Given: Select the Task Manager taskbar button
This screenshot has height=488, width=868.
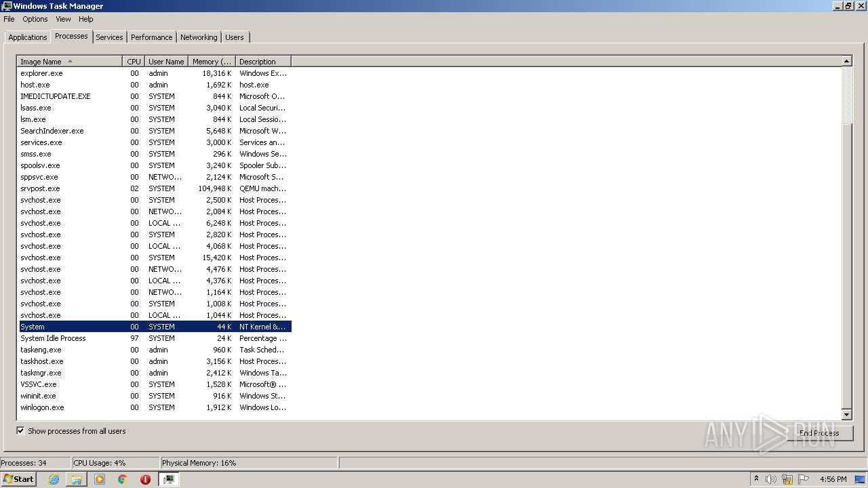Looking at the screenshot, I should pos(169,479).
